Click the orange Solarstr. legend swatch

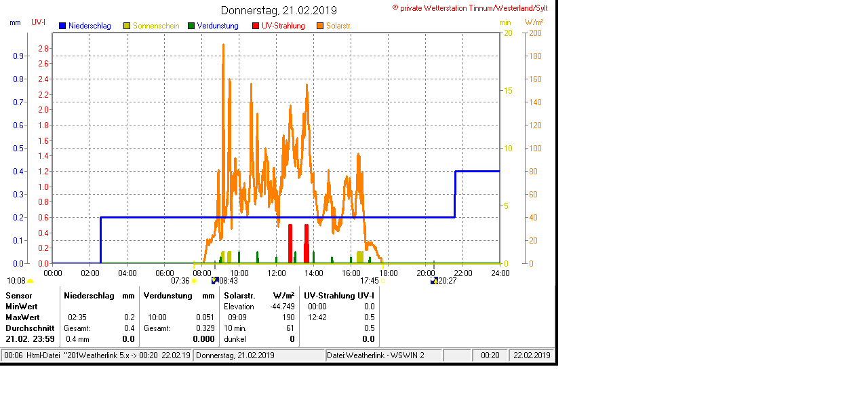click(x=320, y=26)
